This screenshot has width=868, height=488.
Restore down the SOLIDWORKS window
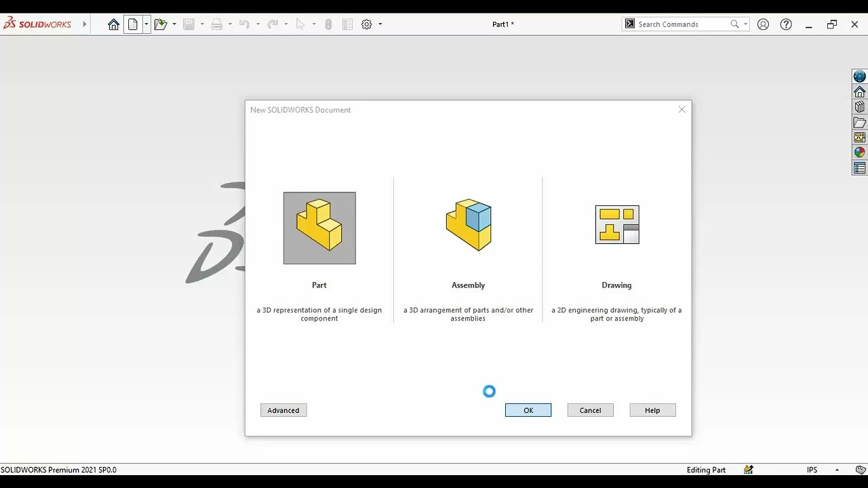(x=832, y=24)
